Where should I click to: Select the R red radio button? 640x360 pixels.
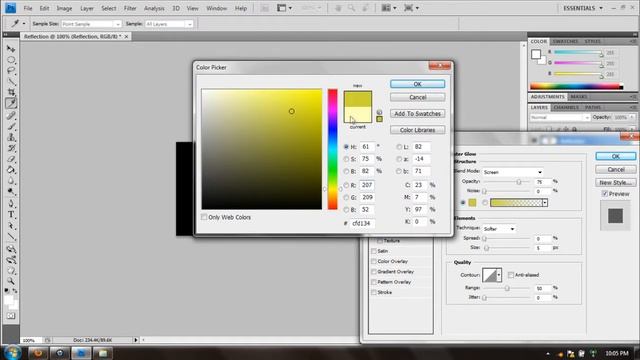(x=346, y=185)
